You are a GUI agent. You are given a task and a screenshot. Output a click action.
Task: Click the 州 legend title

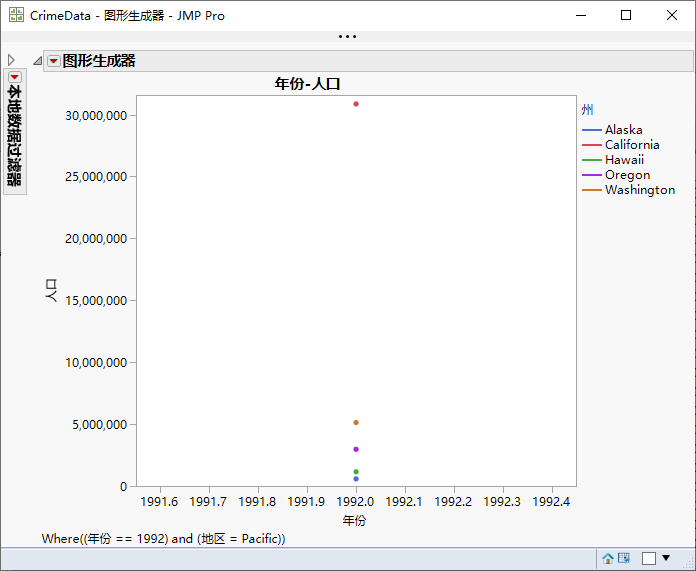coord(587,110)
